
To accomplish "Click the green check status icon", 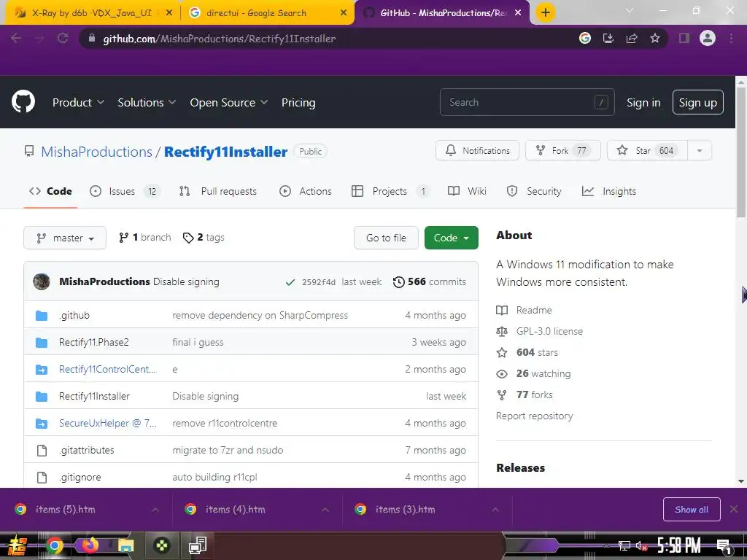I will pos(290,282).
